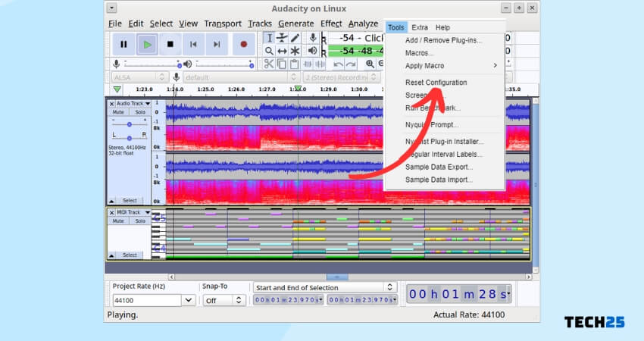Image resolution: width=644 pixels, height=341 pixels.
Task: Pause playback with the Pause button
Action: click(123, 45)
